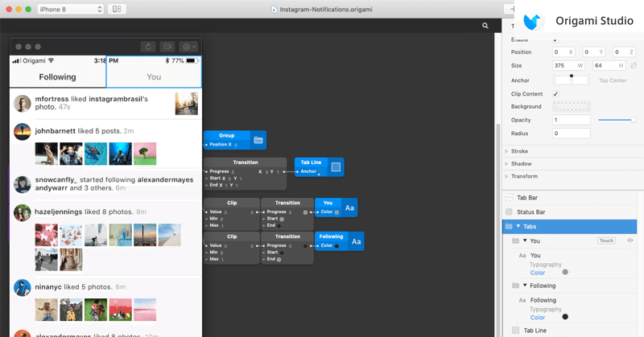The image size is (644, 337).
Task: Select the Following text patch Aa icon
Action: pos(356,241)
